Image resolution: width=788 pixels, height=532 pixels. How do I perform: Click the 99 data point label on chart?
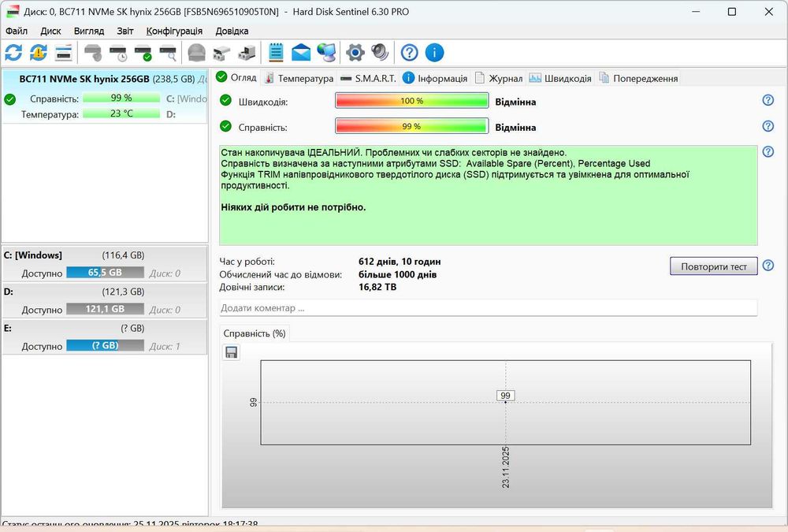pyautogui.click(x=505, y=395)
